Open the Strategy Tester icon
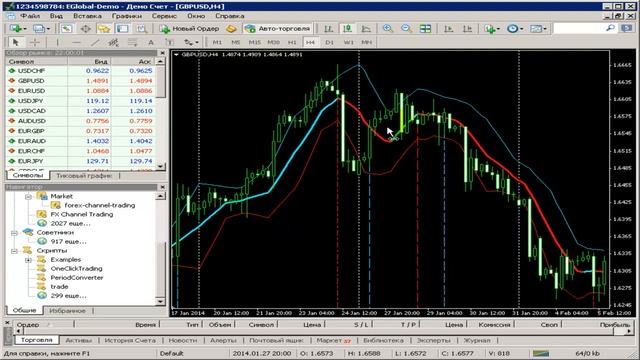Image resolution: width=640 pixels, height=360 pixels. (141, 29)
